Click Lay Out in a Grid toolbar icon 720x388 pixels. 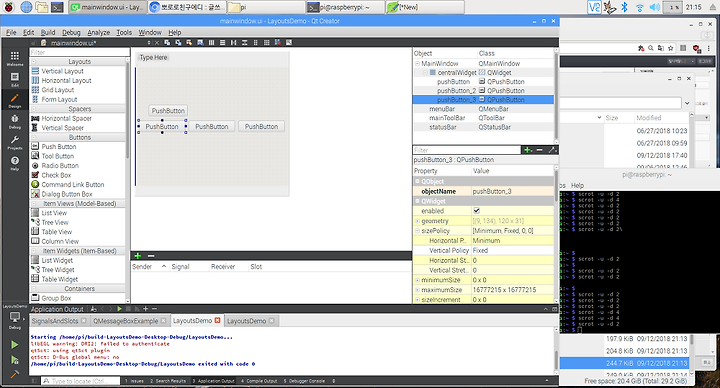(x=266, y=43)
